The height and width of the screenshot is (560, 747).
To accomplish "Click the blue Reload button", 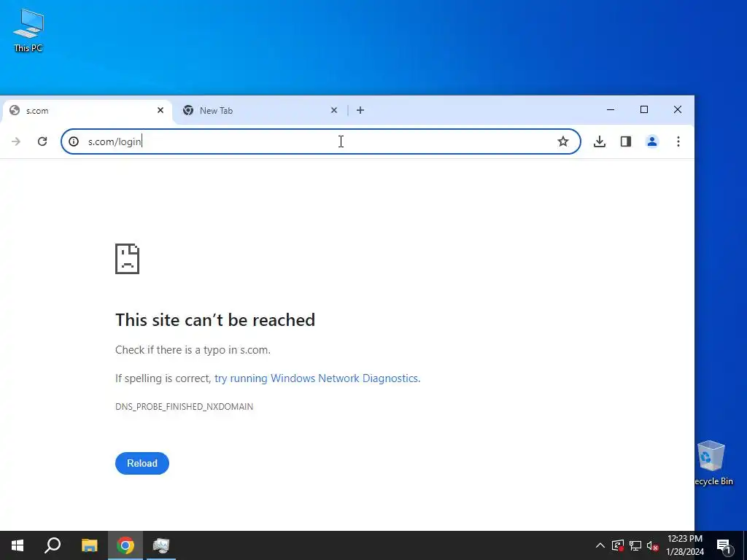I will click(x=142, y=463).
